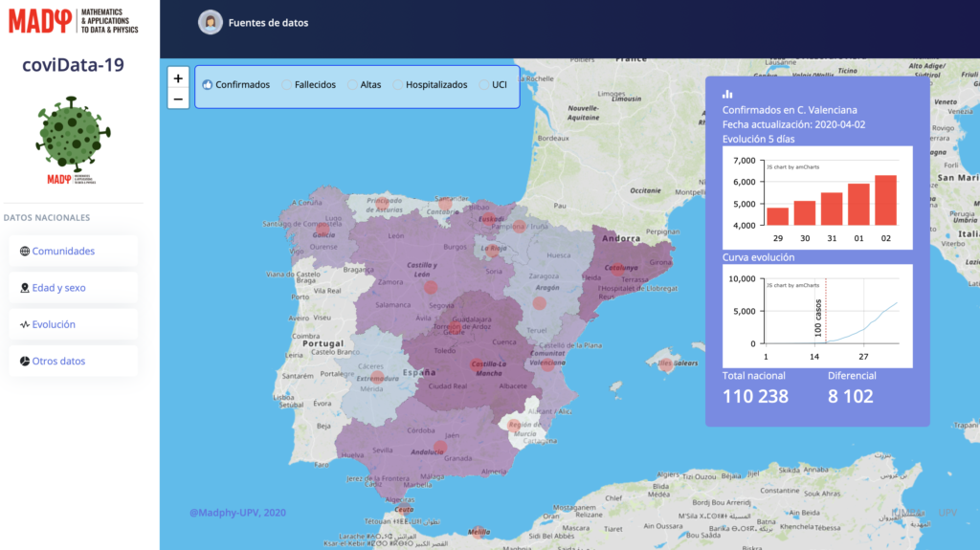Open the Fuentes de datos link
980x550 pixels.
tap(268, 23)
